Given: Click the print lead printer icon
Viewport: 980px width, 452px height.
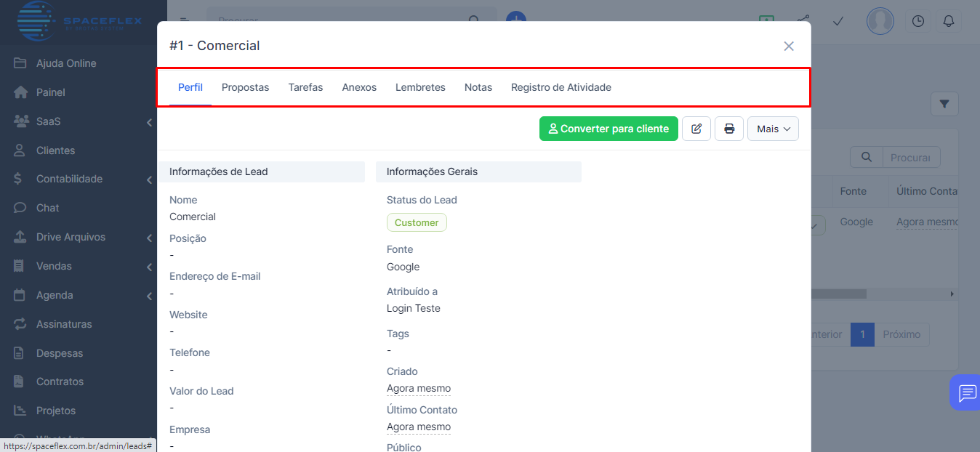Looking at the screenshot, I should tap(729, 129).
